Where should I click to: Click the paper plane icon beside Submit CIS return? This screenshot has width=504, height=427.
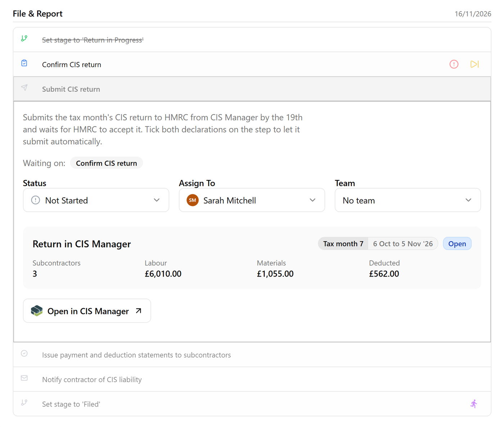(24, 87)
